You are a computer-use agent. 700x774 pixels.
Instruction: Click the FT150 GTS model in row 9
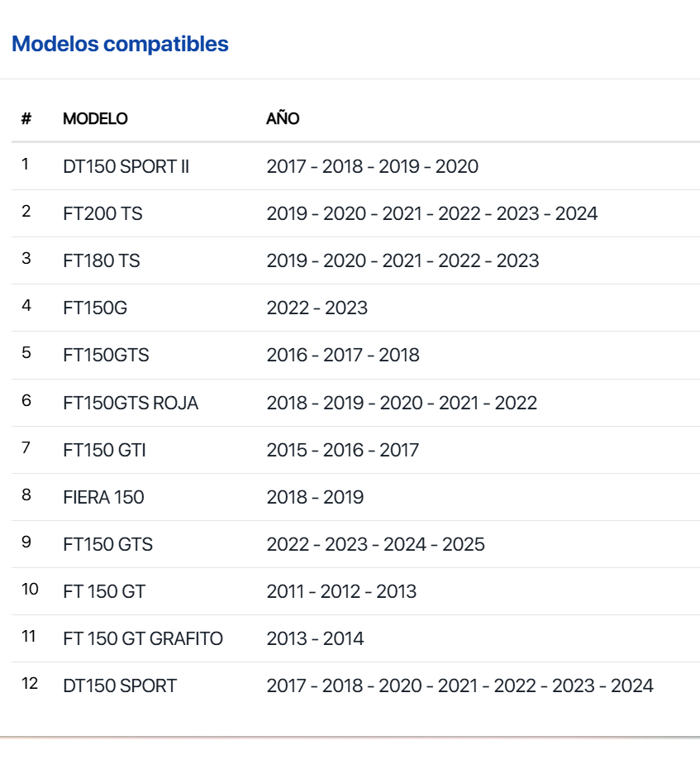[108, 544]
